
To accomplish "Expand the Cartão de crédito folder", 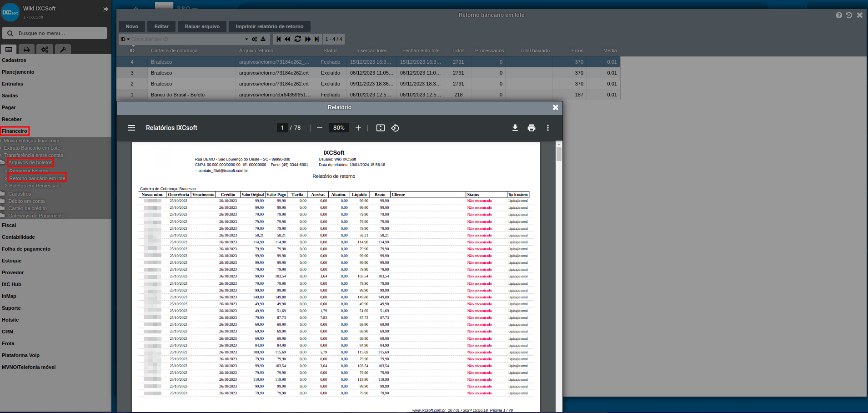I will 27,208.
